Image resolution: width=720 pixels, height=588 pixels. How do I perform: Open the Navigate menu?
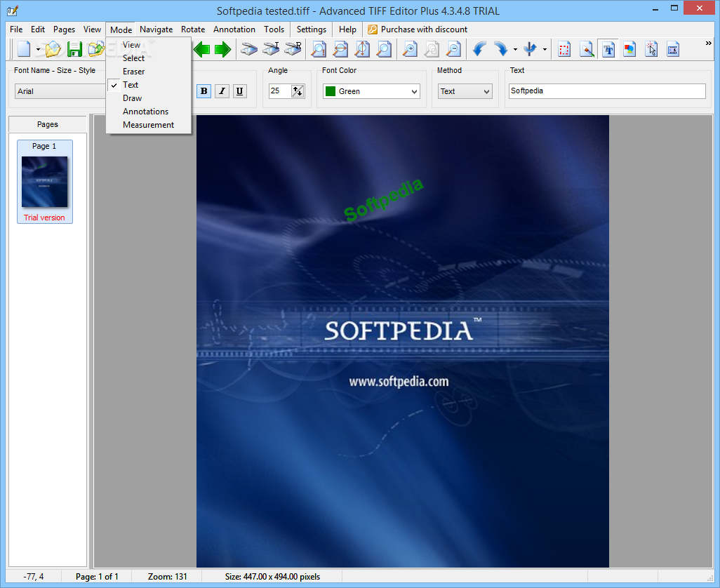coord(156,29)
